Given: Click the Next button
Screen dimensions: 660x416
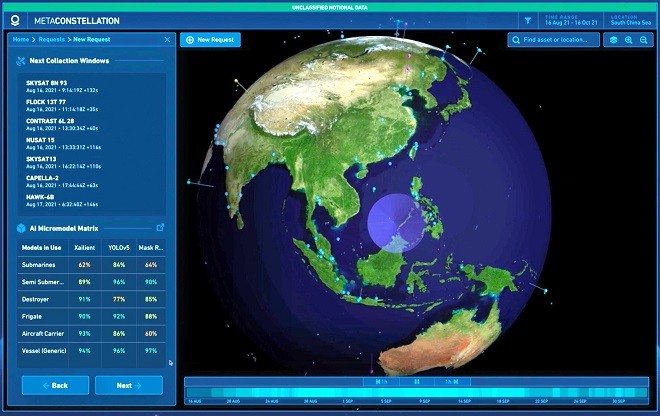Looking at the screenshot, I should point(129,385).
